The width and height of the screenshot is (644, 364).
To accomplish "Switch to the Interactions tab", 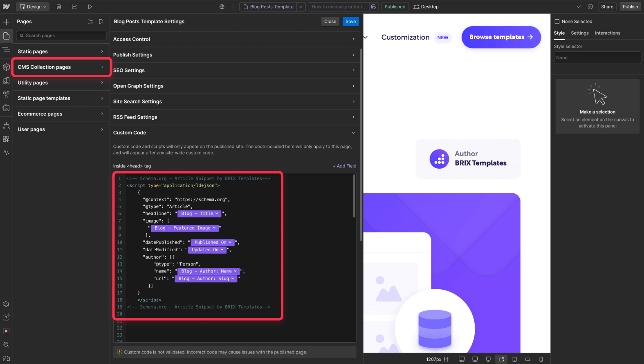I will (x=608, y=33).
